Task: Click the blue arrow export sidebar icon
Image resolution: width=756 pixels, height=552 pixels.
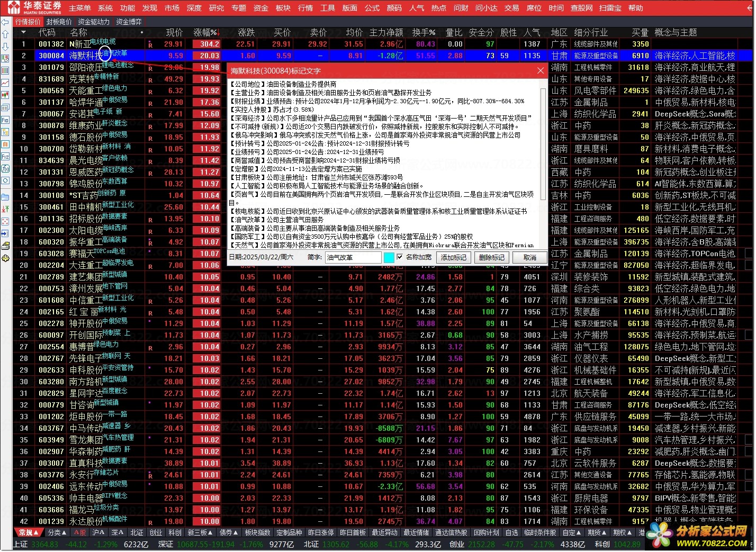Action: (x=5, y=233)
